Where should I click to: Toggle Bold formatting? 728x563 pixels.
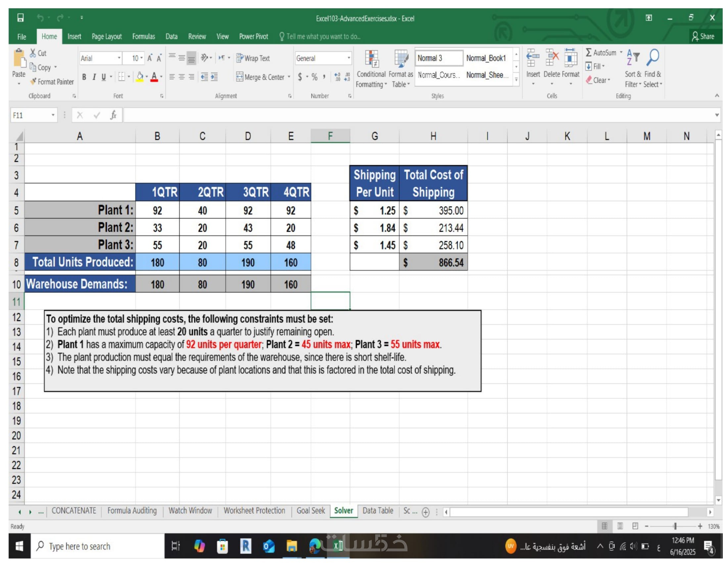pos(84,77)
